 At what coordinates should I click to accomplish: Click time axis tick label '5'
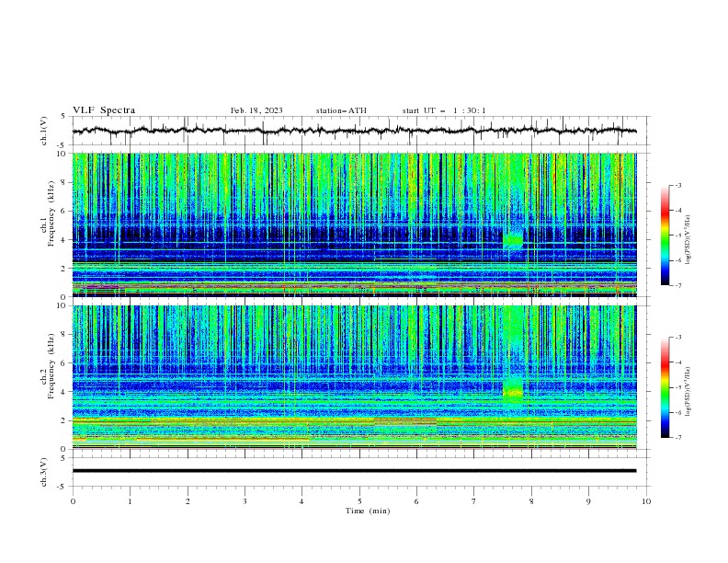click(x=359, y=501)
